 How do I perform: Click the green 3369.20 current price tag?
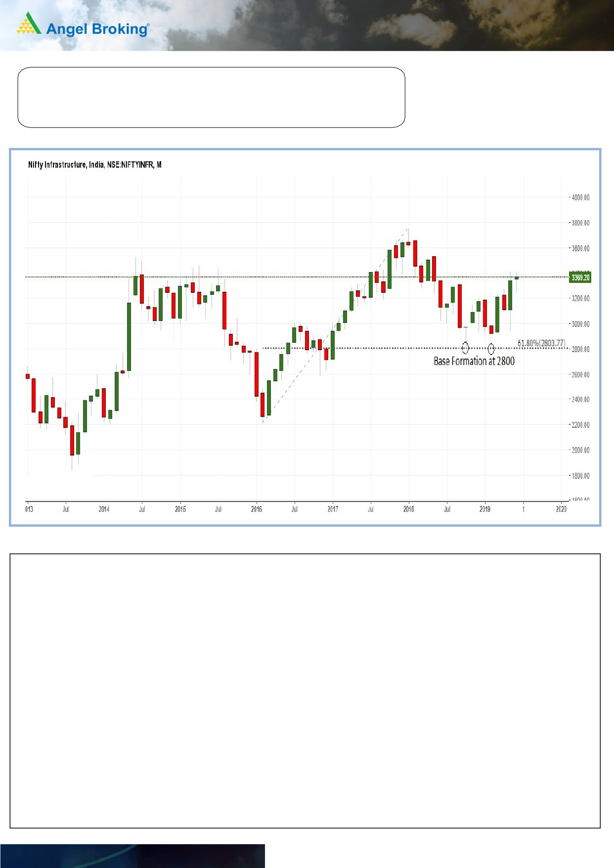point(580,277)
